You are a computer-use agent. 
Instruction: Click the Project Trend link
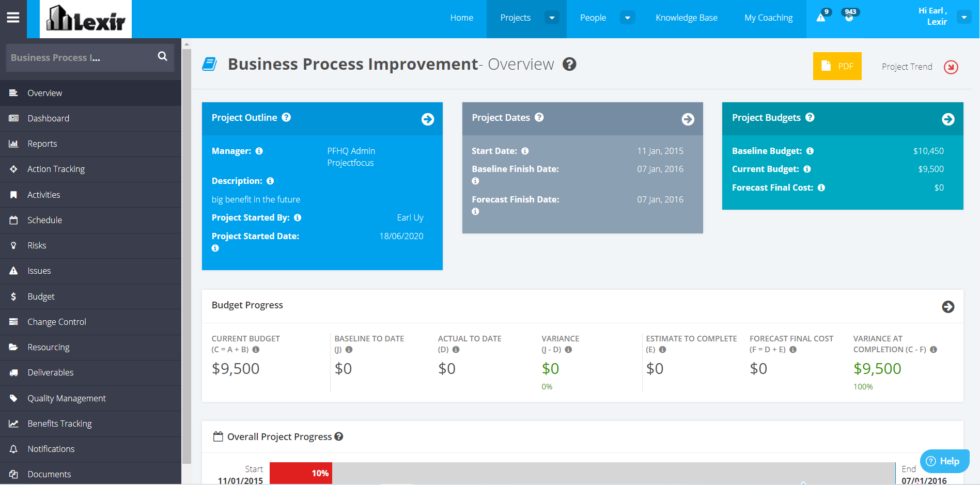pyautogui.click(x=907, y=67)
